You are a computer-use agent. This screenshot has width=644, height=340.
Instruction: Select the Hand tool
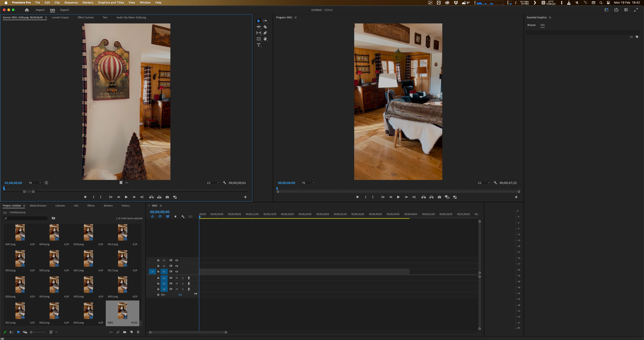coord(265,39)
